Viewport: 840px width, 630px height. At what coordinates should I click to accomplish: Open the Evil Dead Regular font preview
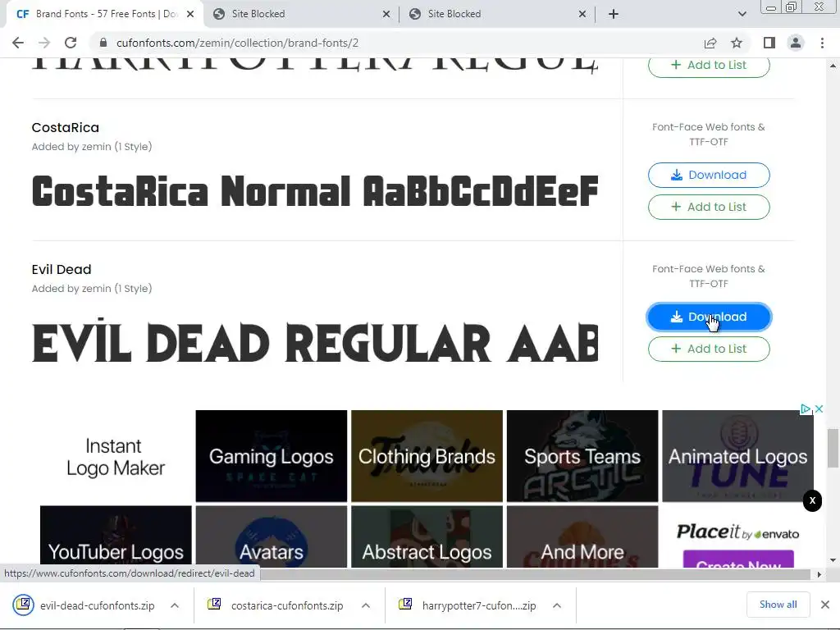pos(315,343)
